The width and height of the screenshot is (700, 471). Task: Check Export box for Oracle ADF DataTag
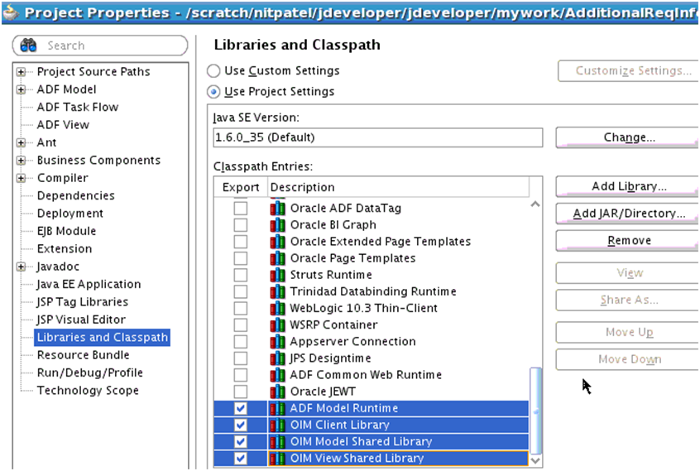[x=241, y=208]
